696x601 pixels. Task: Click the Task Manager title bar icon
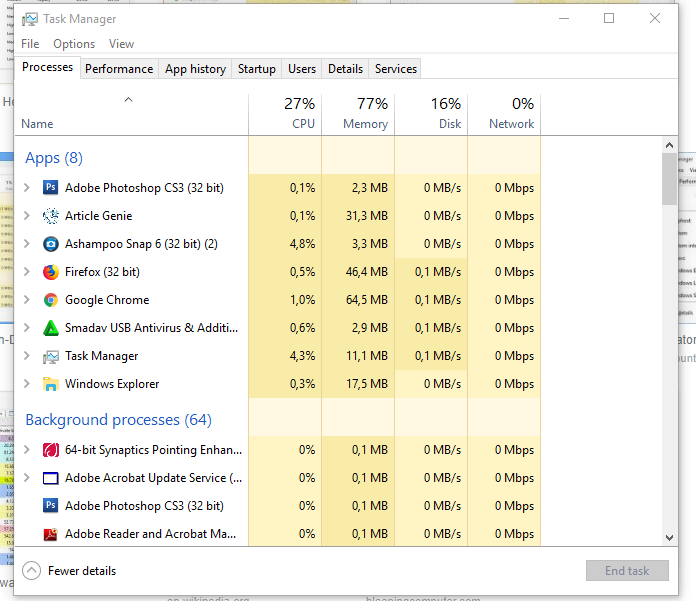tap(30, 19)
